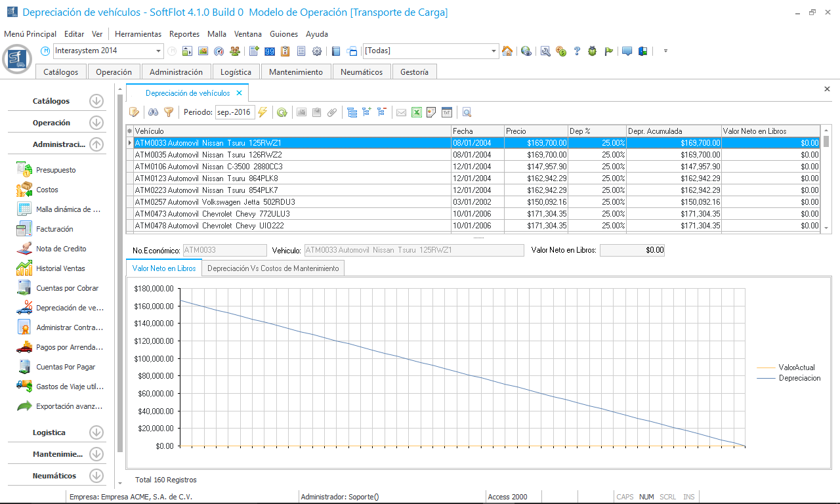This screenshot has width=840, height=504.
Task: Click the green bug icon
Action: 593,51
